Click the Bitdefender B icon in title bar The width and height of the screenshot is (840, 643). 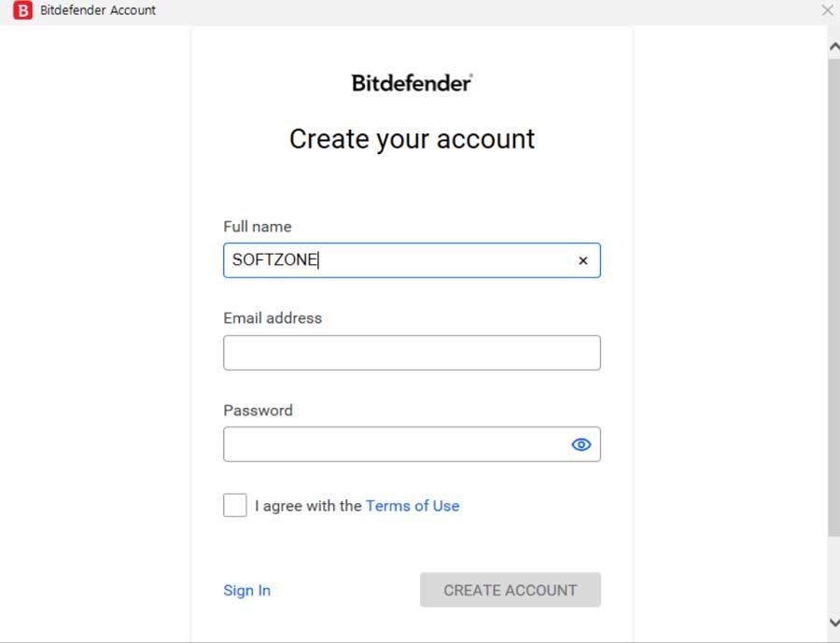[x=23, y=10]
